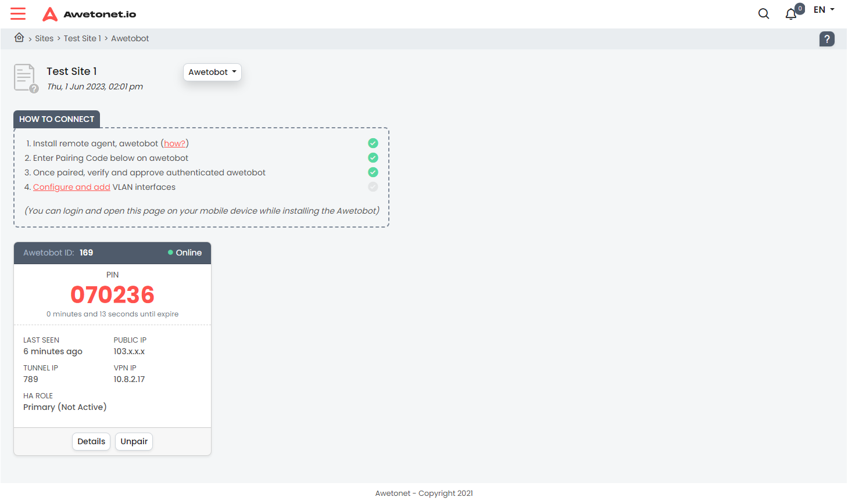Open the notifications bell icon

pyautogui.click(x=790, y=15)
